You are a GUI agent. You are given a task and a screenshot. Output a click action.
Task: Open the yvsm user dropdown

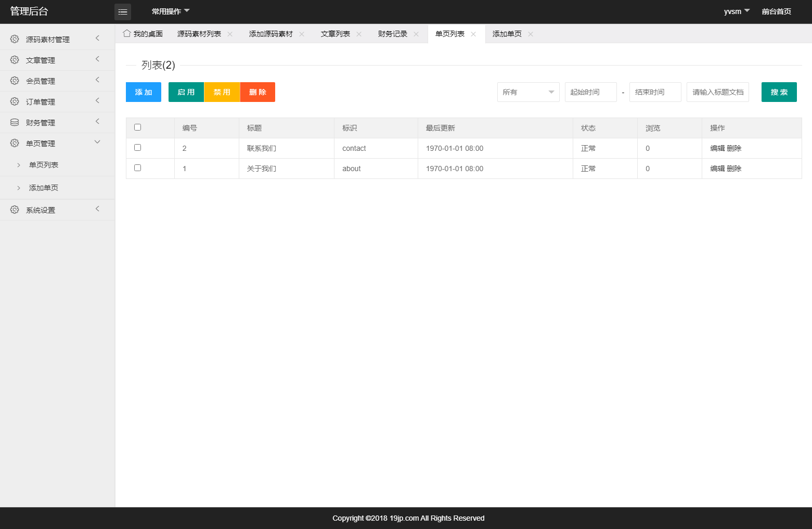(x=737, y=11)
